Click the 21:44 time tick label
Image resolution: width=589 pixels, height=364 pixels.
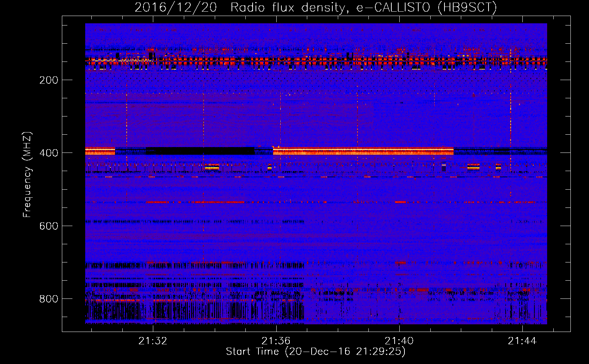522,341
